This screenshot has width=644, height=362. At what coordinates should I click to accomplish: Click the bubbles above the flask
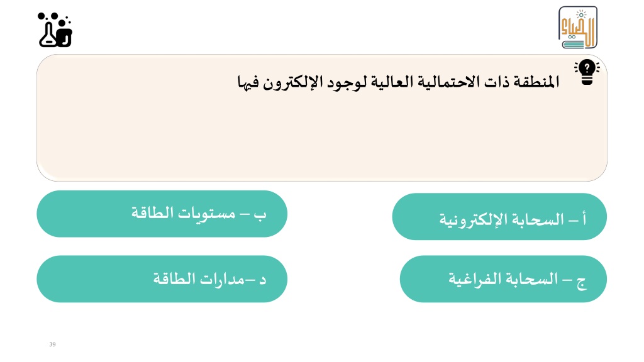coord(53,17)
